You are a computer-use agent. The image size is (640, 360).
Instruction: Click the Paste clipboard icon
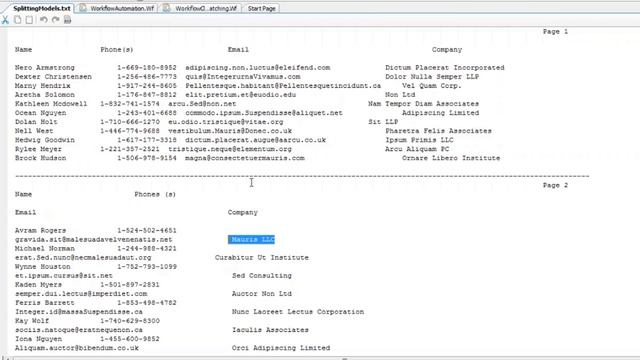[29, 20]
